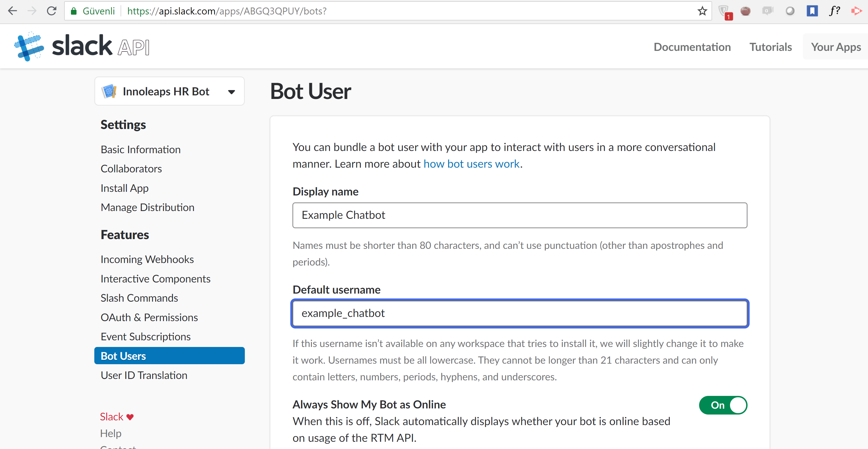Open the blue bookmark extension icon

(812, 11)
